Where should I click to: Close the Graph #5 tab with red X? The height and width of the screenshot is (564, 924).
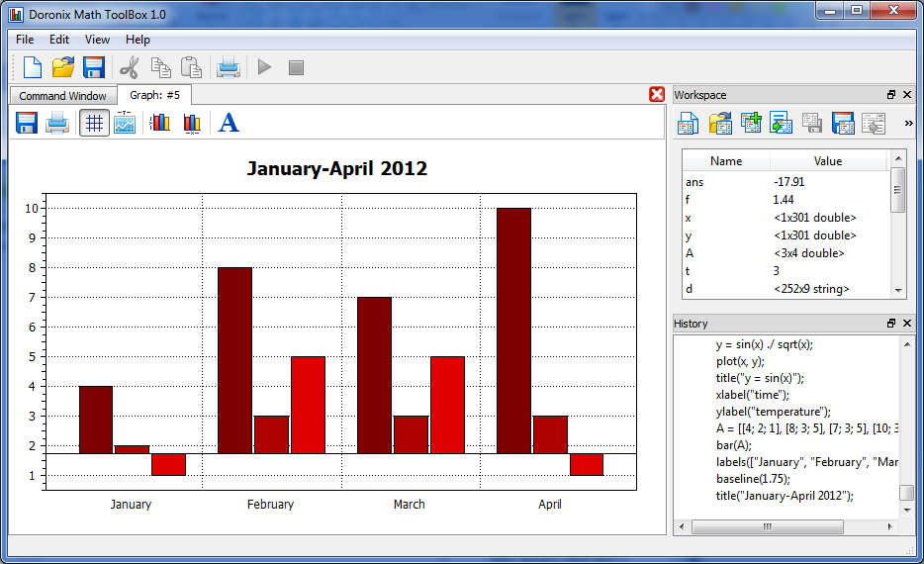(657, 94)
